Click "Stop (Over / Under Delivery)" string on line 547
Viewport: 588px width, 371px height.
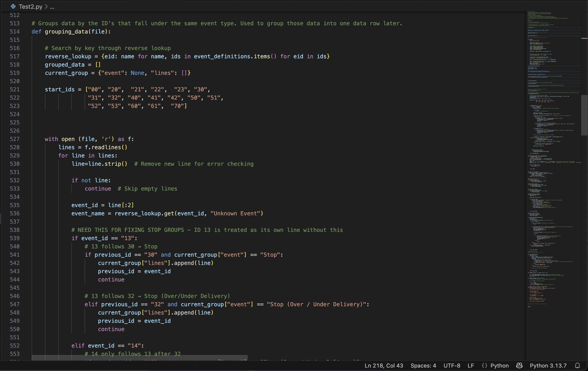(316, 304)
